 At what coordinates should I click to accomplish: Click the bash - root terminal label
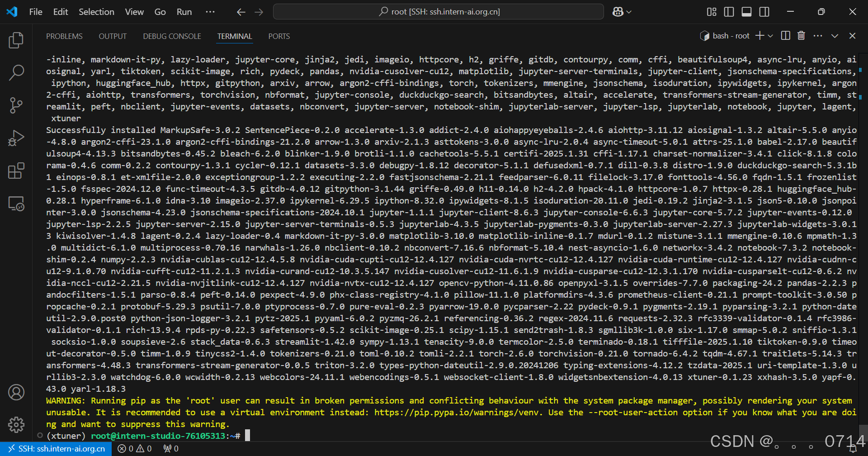click(x=725, y=36)
